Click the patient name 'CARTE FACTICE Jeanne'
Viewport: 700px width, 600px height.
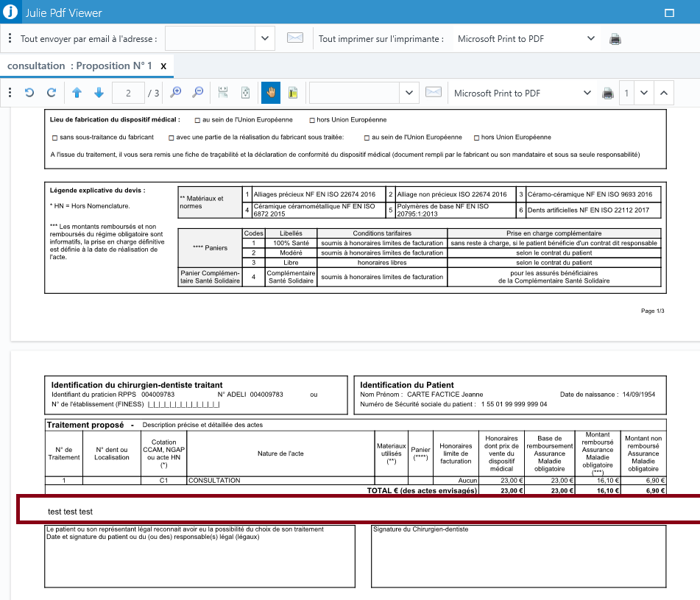point(445,394)
